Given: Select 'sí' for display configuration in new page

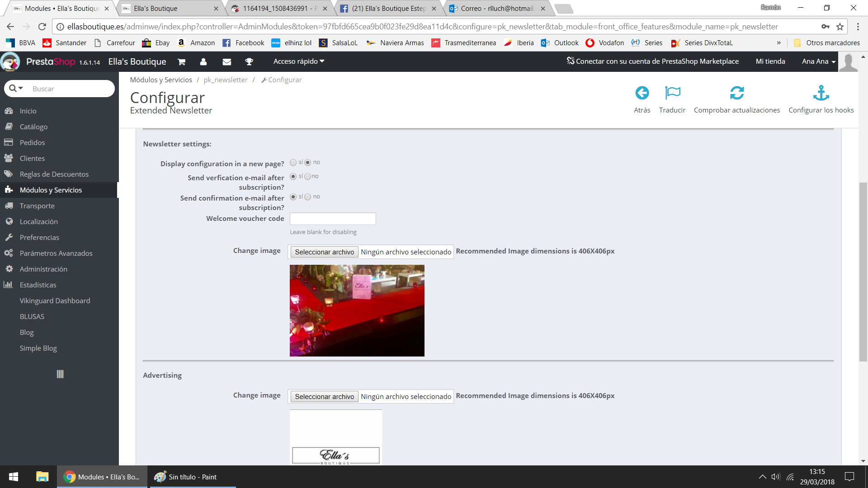Looking at the screenshot, I should [293, 163].
